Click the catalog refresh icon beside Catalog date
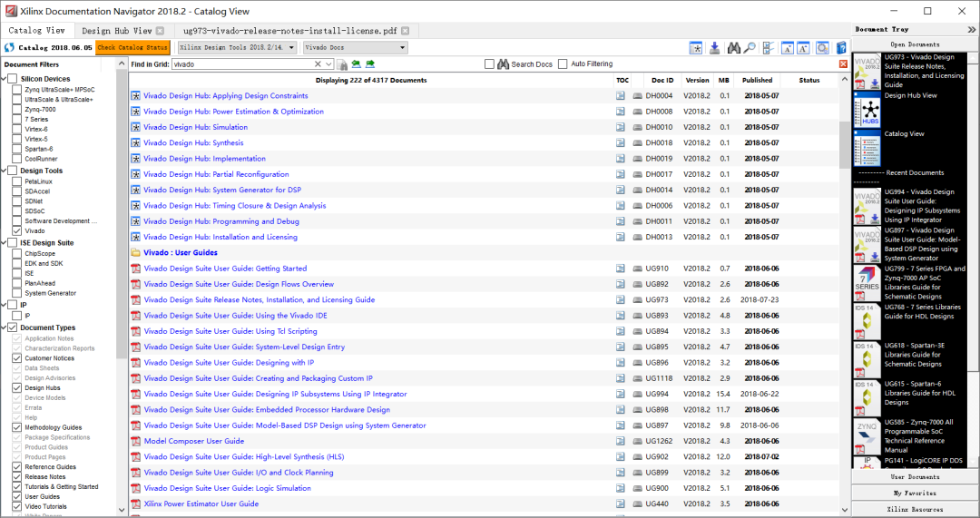 (9, 47)
